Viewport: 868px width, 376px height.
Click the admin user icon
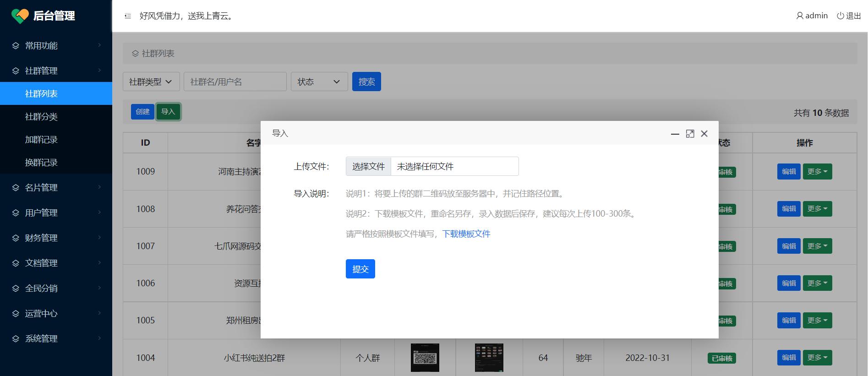[800, 16]
